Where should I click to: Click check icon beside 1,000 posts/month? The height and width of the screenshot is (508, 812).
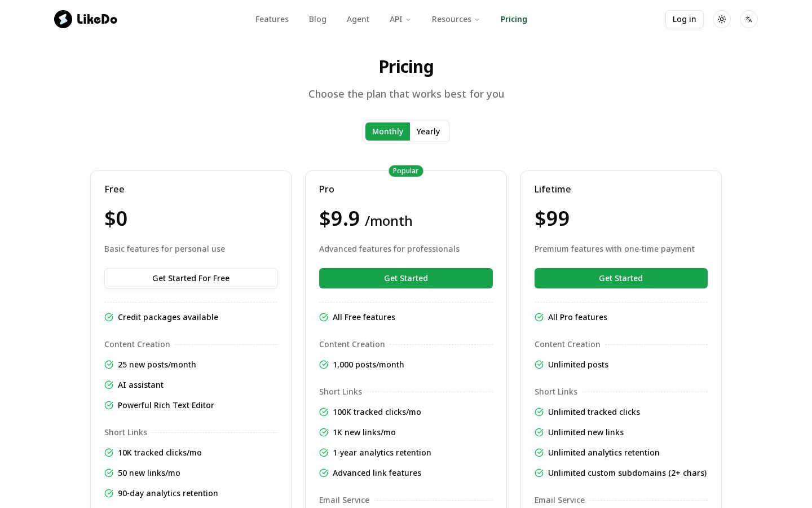[x=324, y=365]
